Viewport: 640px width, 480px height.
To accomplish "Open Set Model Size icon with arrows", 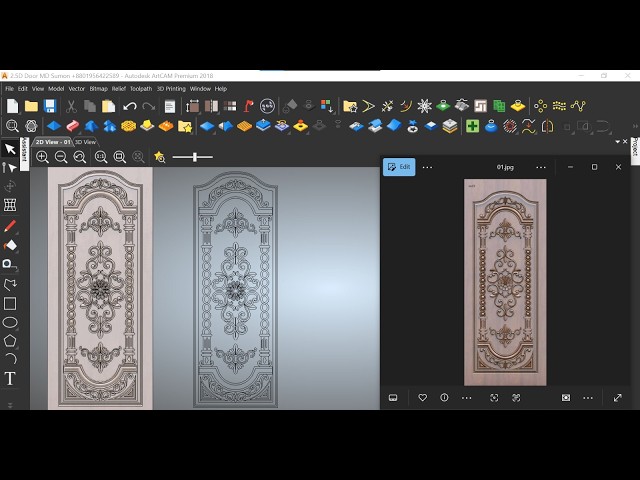I will coord(192,106).
